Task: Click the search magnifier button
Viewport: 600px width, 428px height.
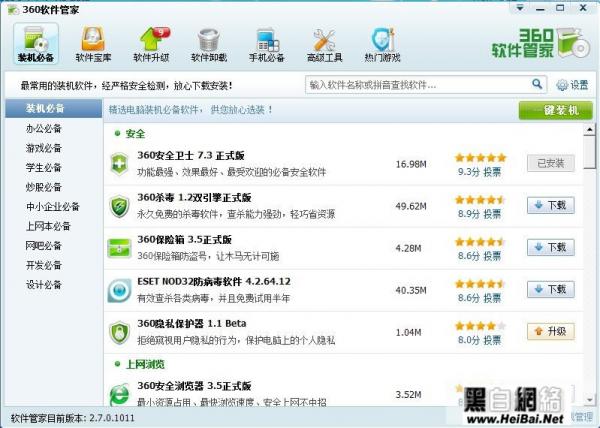Action: pyautogui.click(x=536, y=85)
